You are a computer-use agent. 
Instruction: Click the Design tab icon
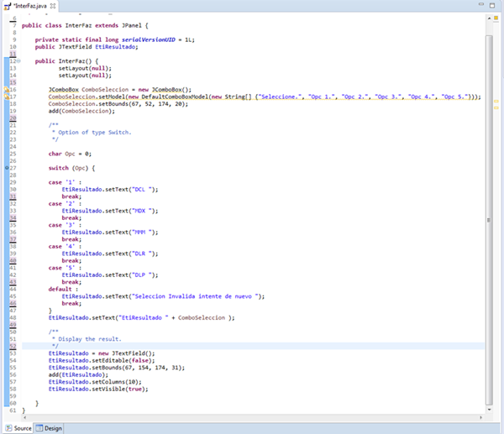click(x=40, y=428)
